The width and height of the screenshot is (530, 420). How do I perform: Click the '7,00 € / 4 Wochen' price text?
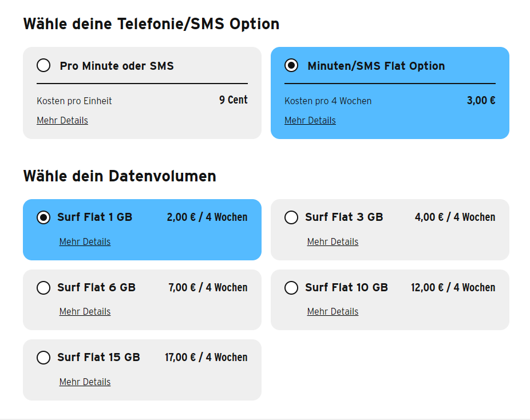[208, 287]
